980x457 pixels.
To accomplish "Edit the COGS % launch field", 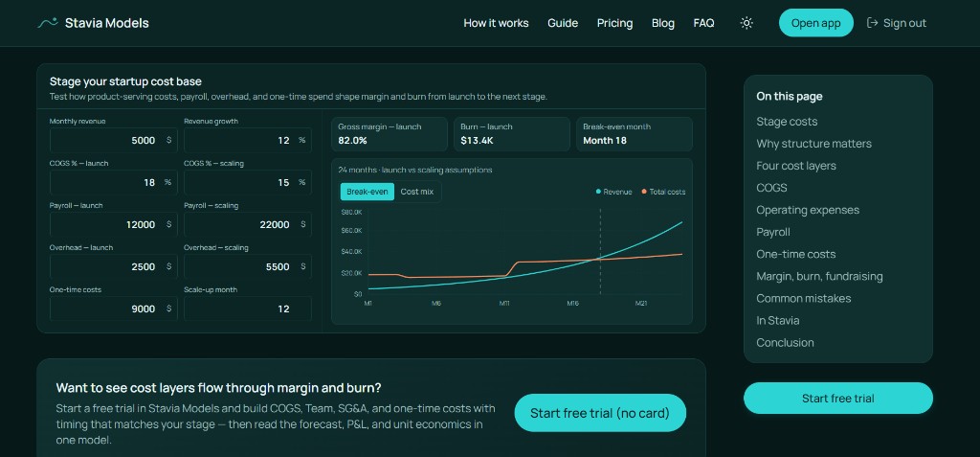I will pos(113,182).
